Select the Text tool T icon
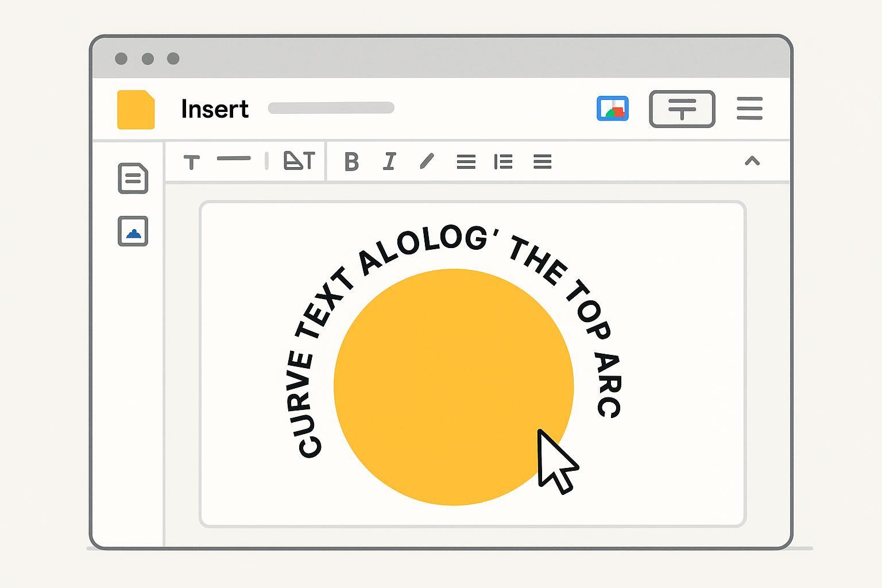The height and width of the screenshot is (588, 882). pos(191,162)
